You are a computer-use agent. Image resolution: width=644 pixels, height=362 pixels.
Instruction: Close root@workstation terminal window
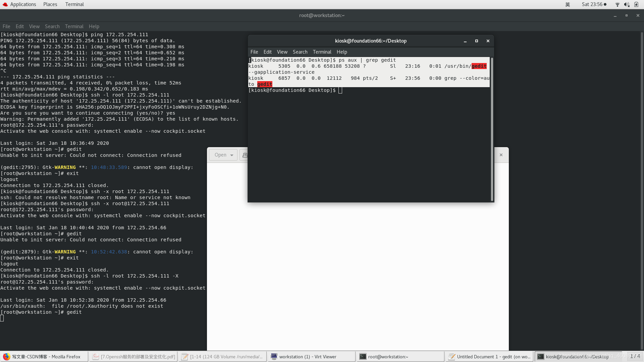tap(638, 15)
